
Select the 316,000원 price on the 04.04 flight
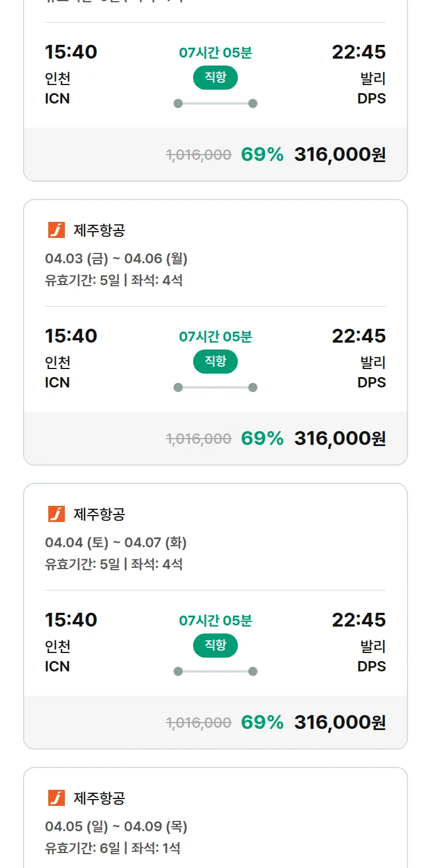pos(340,723)
